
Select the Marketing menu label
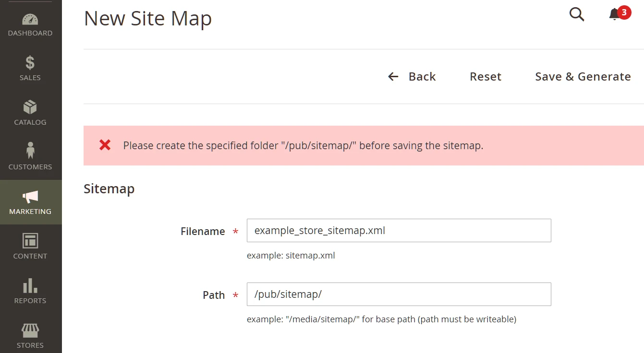pyautogui.click(x=30, y=212)
